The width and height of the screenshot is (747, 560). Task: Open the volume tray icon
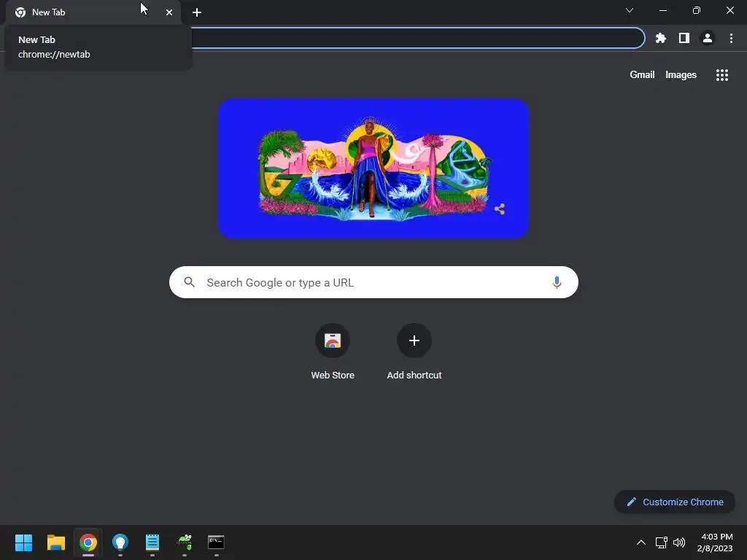(x=679, y=542)
